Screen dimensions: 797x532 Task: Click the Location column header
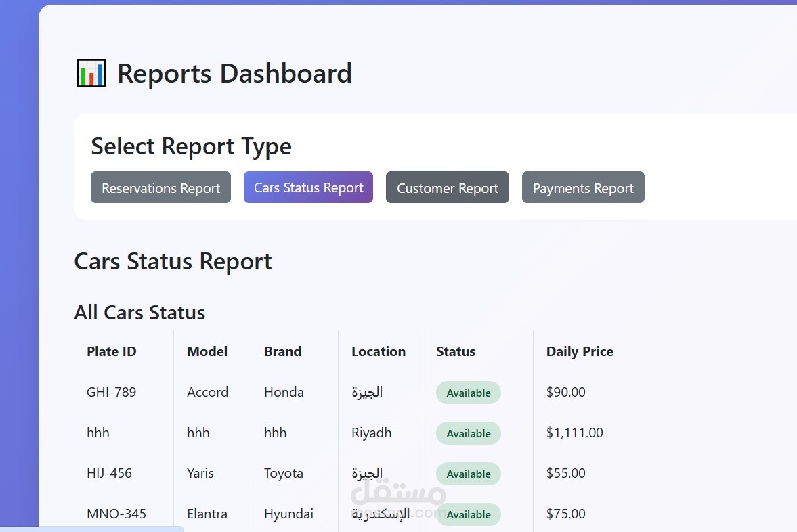pos(379,351)
